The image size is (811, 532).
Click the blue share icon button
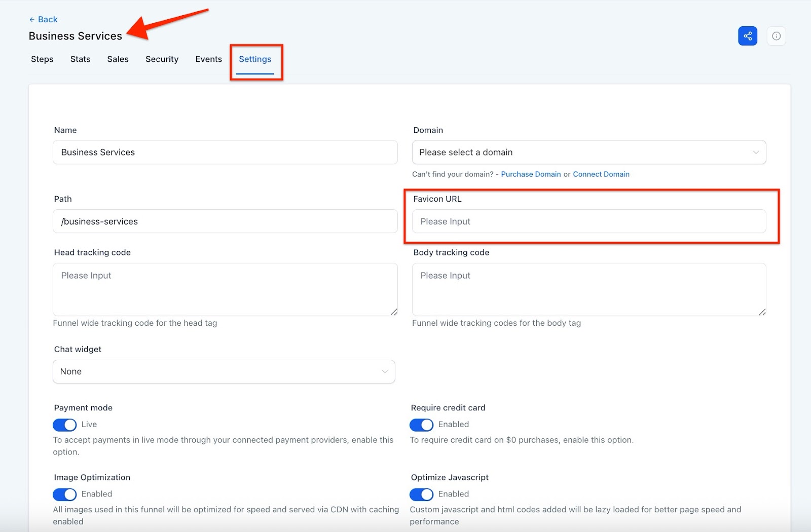[747, 36]
